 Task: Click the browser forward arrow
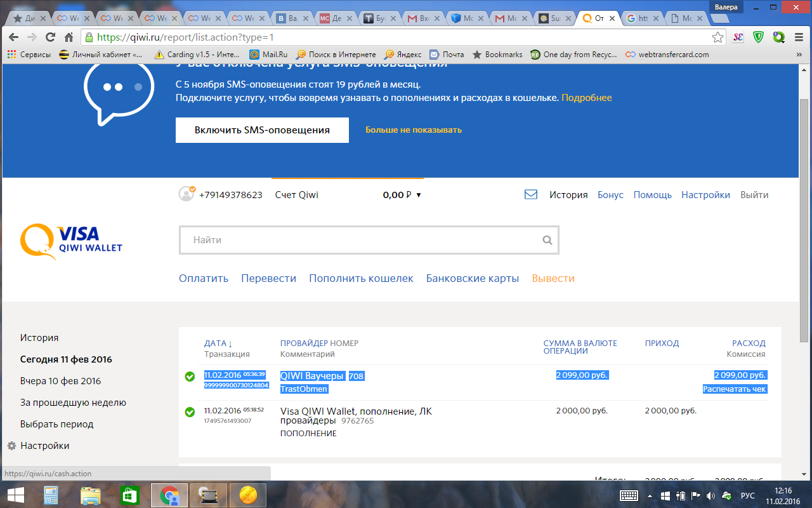coord(32,37)
